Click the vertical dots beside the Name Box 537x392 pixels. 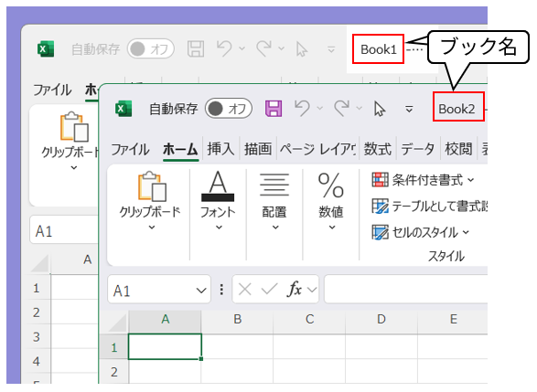(x=221, y=290)
